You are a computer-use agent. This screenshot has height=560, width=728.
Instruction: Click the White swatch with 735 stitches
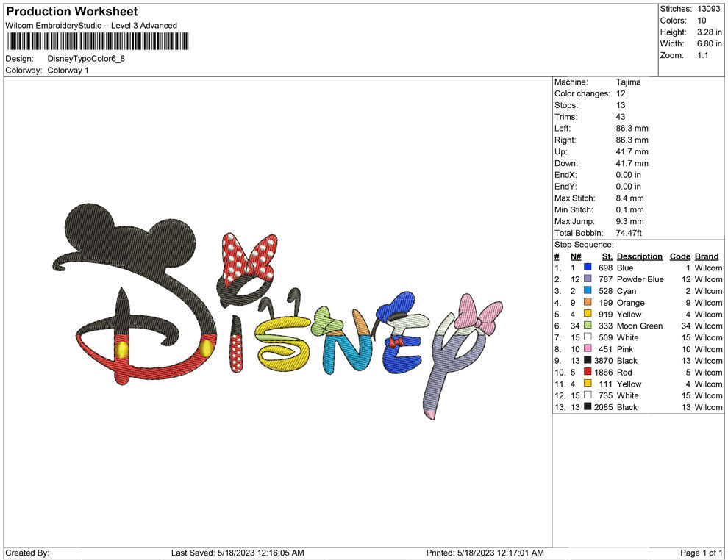[588, 395]
